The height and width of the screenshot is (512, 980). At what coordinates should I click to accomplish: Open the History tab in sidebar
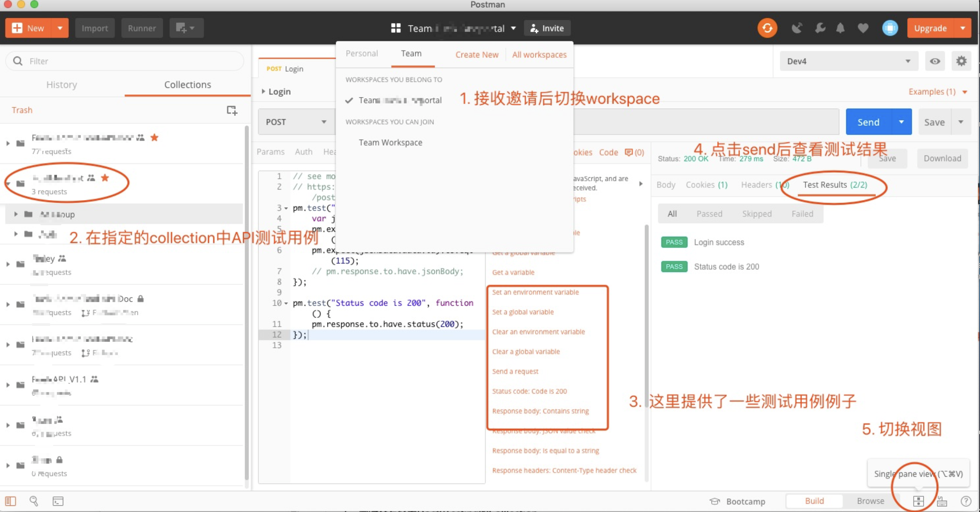pyautogui.click(x=62, y=85)
